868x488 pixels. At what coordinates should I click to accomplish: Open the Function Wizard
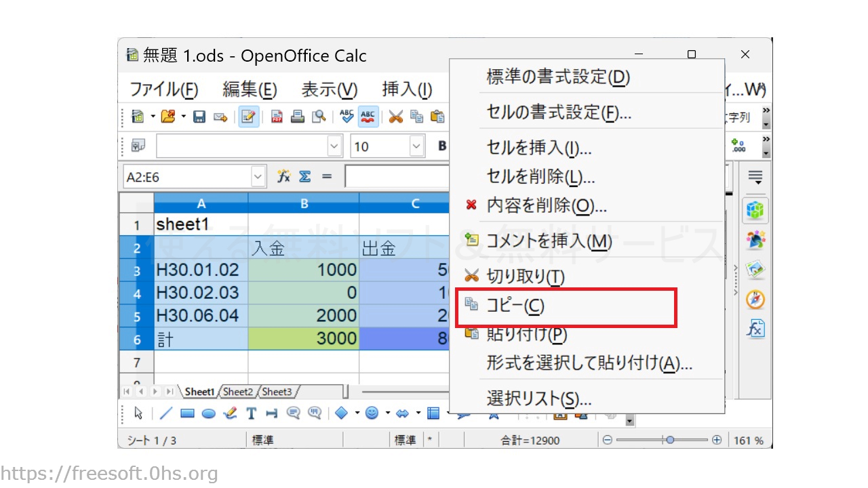click(284, 177)
